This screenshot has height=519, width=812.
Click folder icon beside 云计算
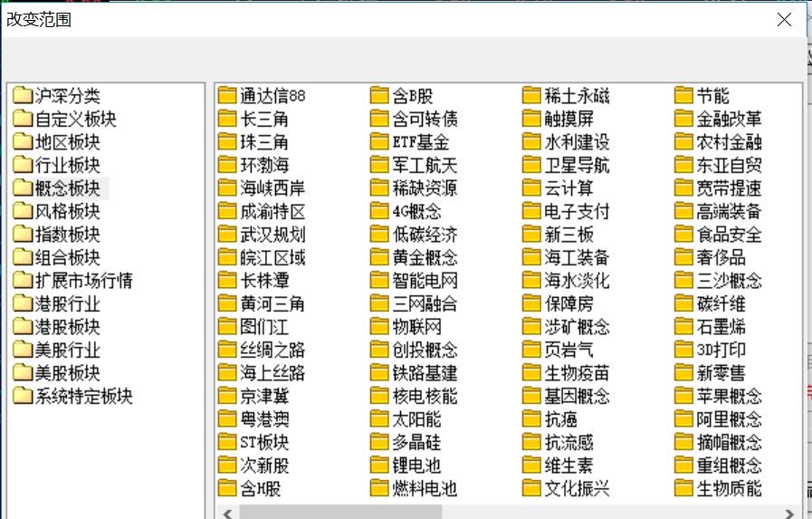click(x=531, y=188)
